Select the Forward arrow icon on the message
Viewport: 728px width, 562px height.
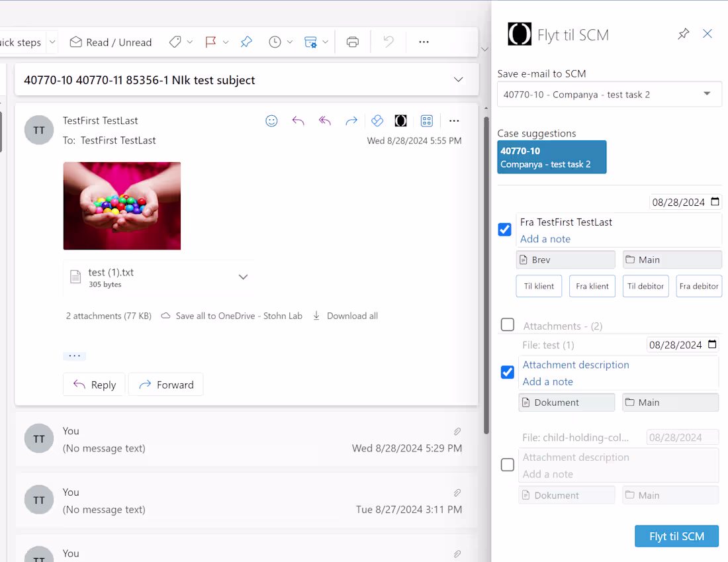[351, 120]
